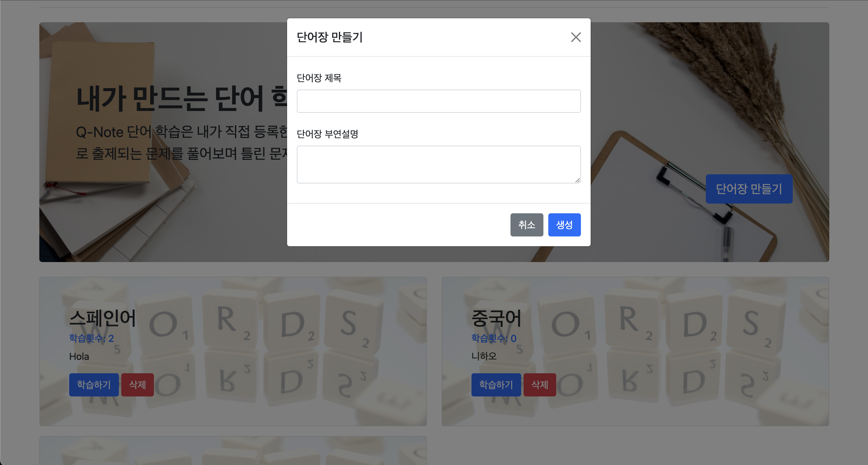Click the Hola description text
868x465 pixels.
point(79,356)
